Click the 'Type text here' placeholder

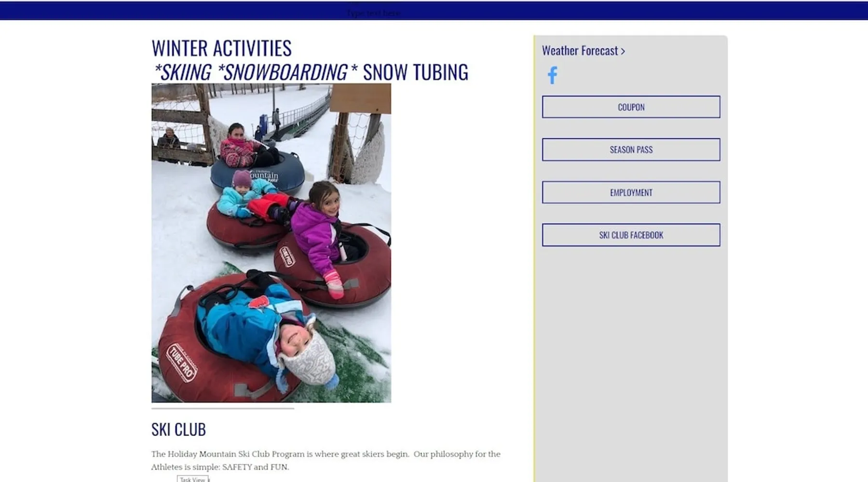[x=373, y=13]
